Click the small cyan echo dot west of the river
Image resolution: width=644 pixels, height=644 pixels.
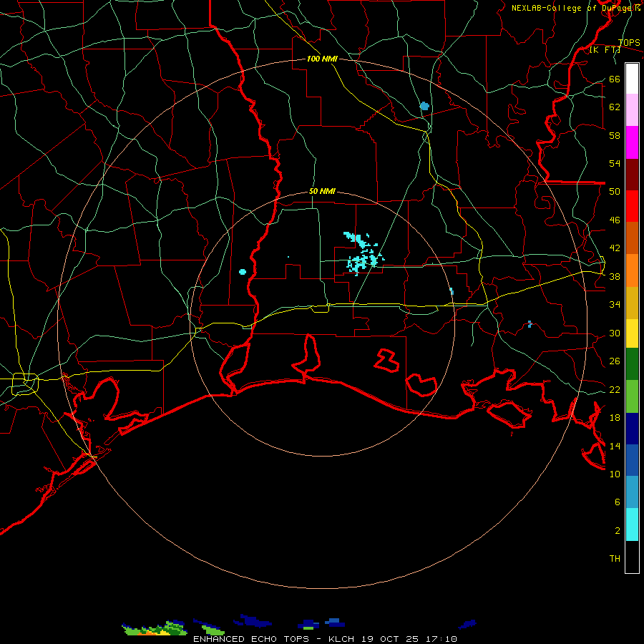click(x=243, y=271)
